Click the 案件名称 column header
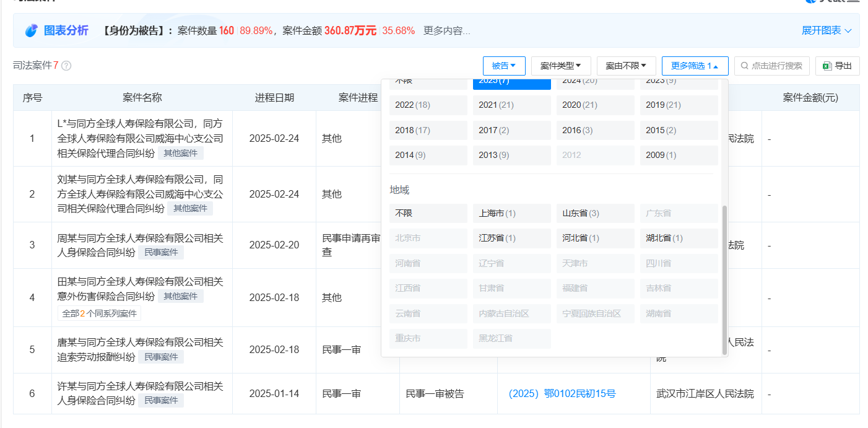 142,98
